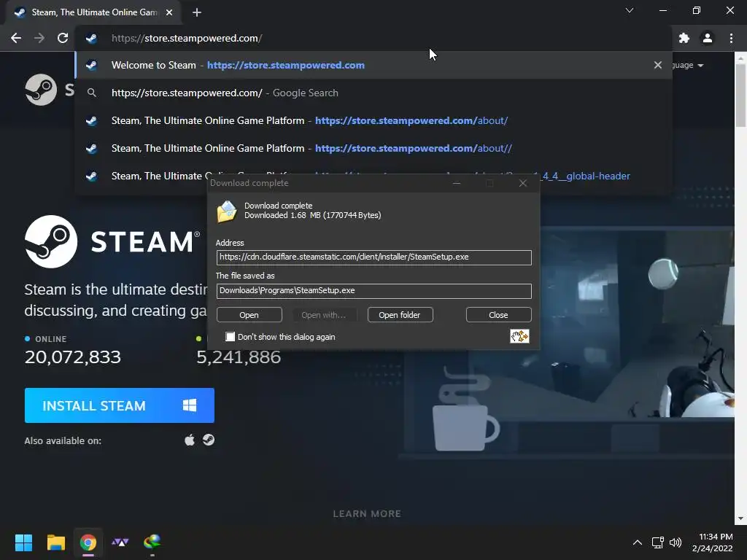The height and width of the screenshot is (560, 747).
Task: Click the browser Forward arrow
Action: pos(39,38)
